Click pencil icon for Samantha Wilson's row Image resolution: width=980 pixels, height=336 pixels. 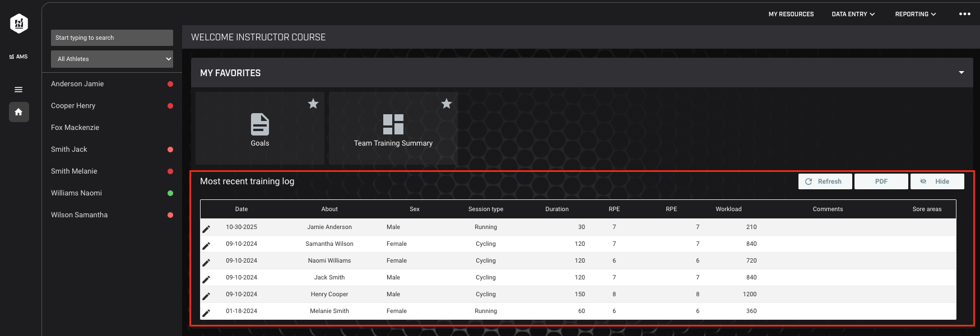pos(206,245)
